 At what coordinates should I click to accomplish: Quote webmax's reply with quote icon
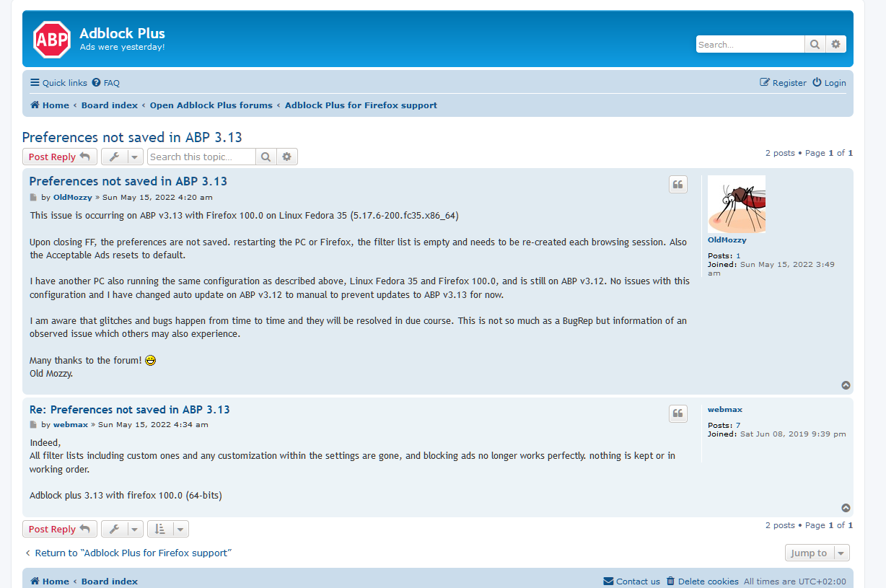click(678, 413)
